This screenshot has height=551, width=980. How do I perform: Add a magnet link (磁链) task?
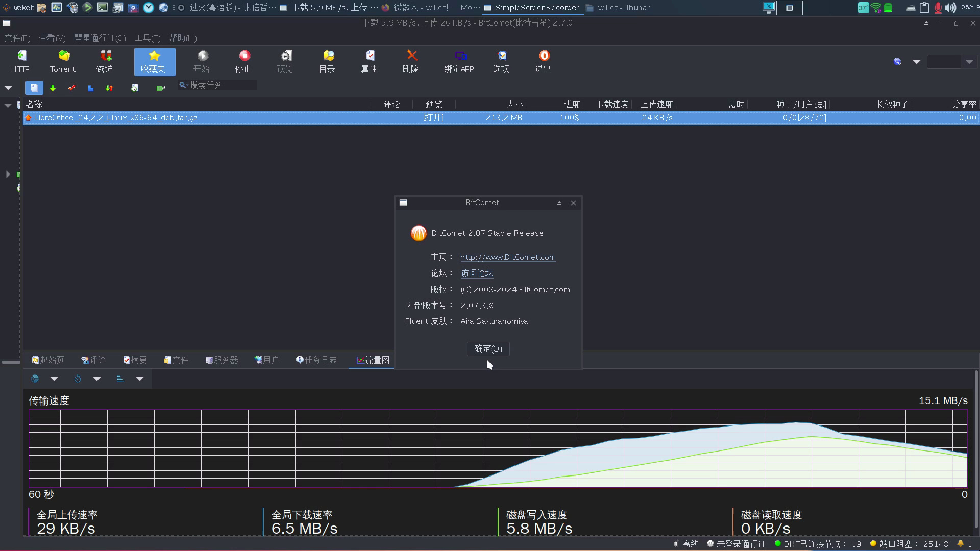click(105, 62)
